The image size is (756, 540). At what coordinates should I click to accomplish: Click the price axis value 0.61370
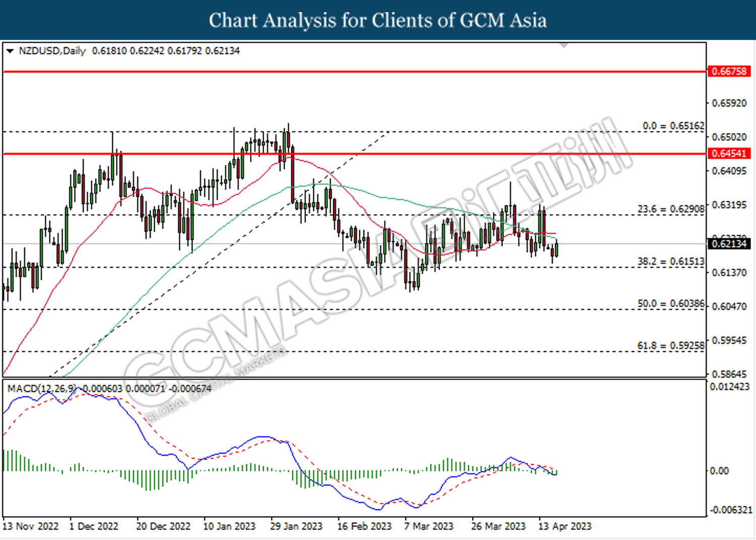click(729, 272)
